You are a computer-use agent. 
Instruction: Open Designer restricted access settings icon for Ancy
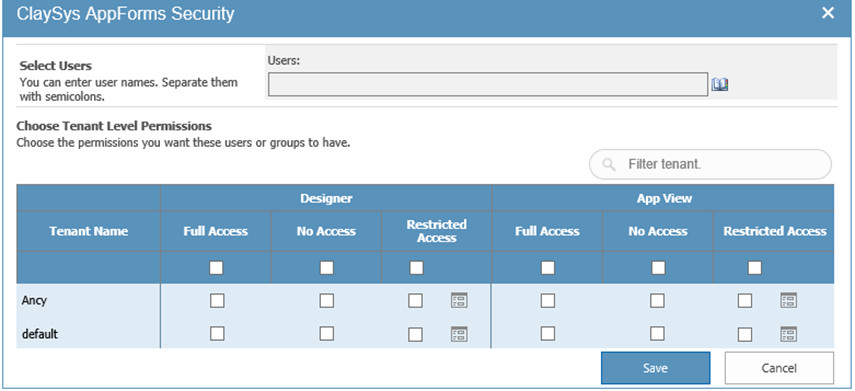[x=459, y=300]
